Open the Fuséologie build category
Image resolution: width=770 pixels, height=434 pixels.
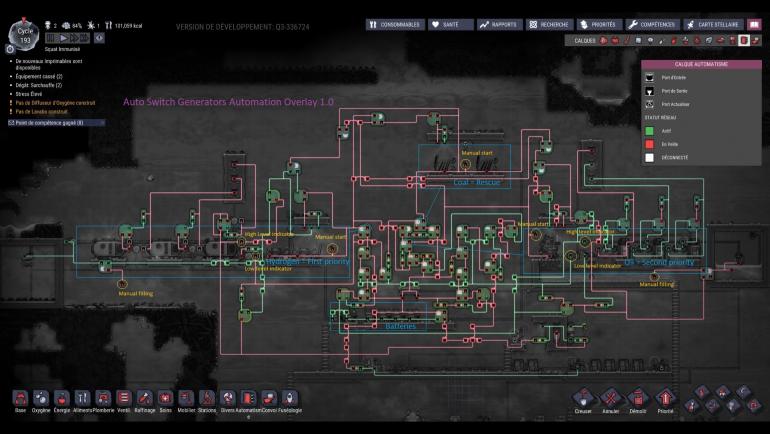coord(290,401)
